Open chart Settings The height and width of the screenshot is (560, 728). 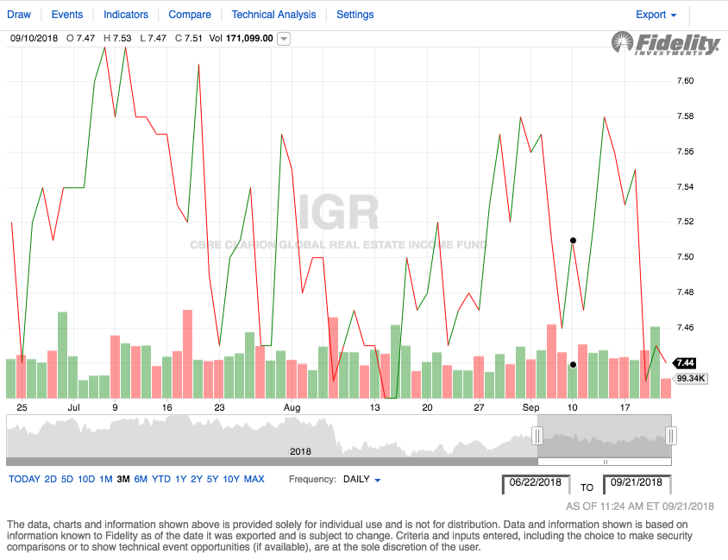(355, 15)
